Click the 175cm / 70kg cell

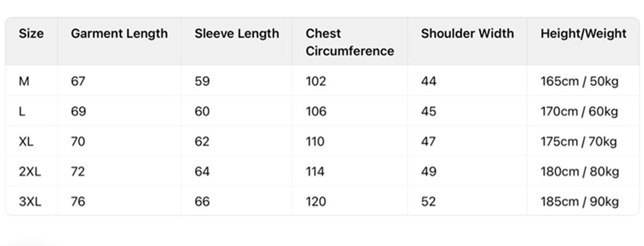coord(579,142)
